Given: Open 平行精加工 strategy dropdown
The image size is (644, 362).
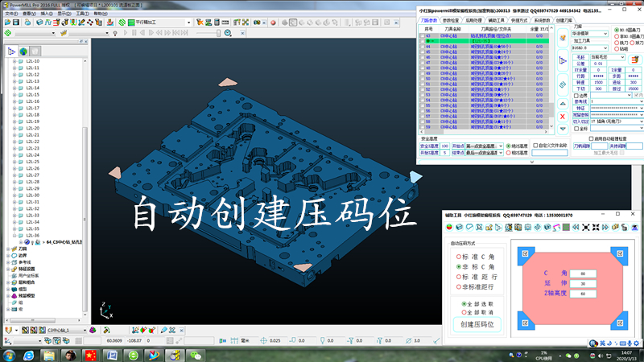Looking at the screenshot, I should (188, 23).
